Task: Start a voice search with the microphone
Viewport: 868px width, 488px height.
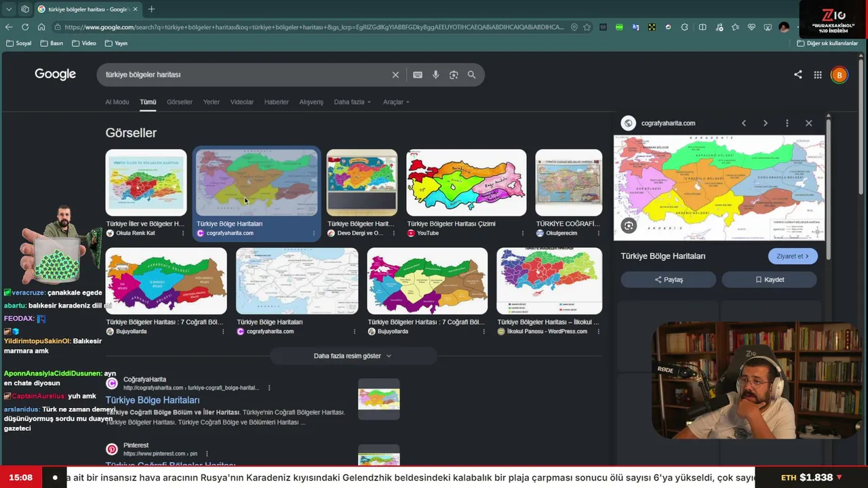Action: click(435, 75)
